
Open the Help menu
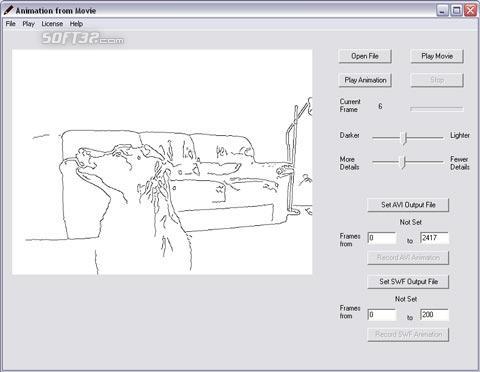[76, 24]
